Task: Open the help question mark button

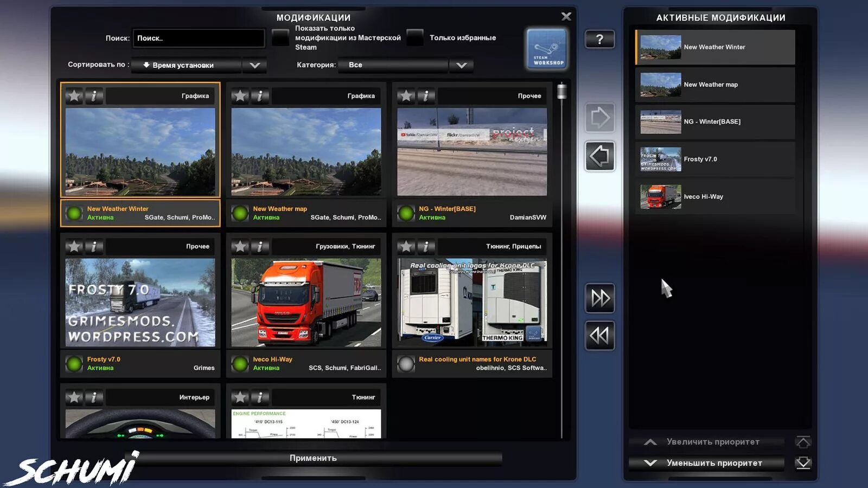Action: pos(599,39)
